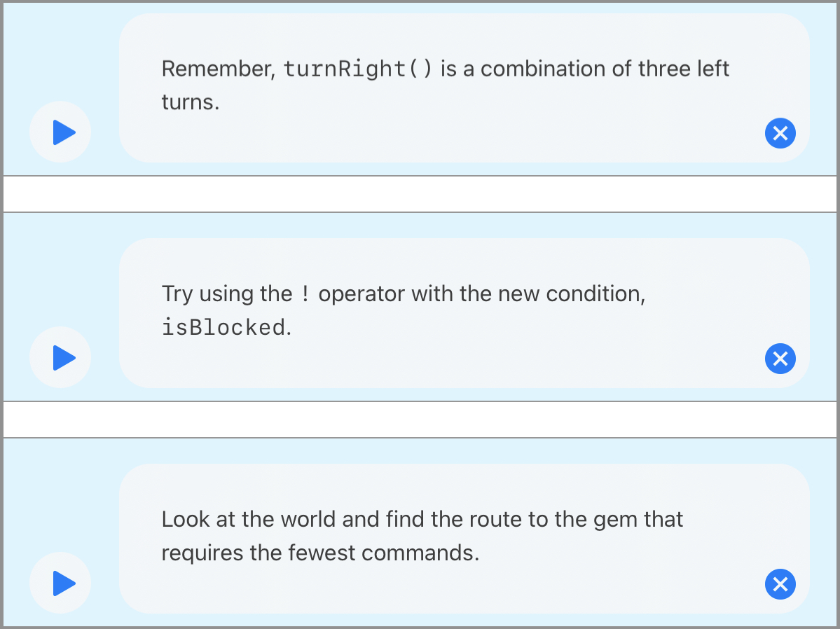The width and height of the screenshot is (840, 629).
Task: Click the X icon on the bottom hint card
Action: click(780, 584)
